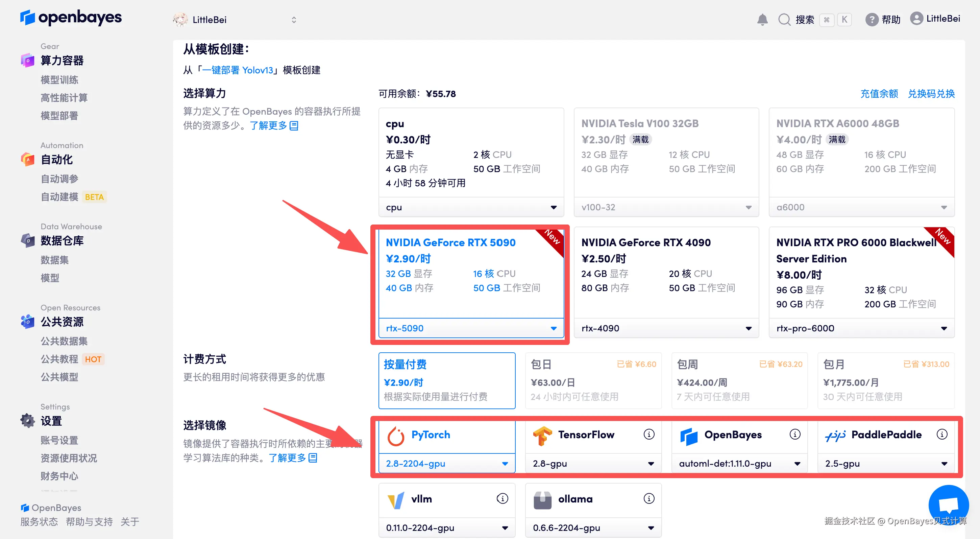The height and width of the screenshot is (539, 980).
Task: Click the 数据仓库 sidebar icon
Action: coord(27,240)
